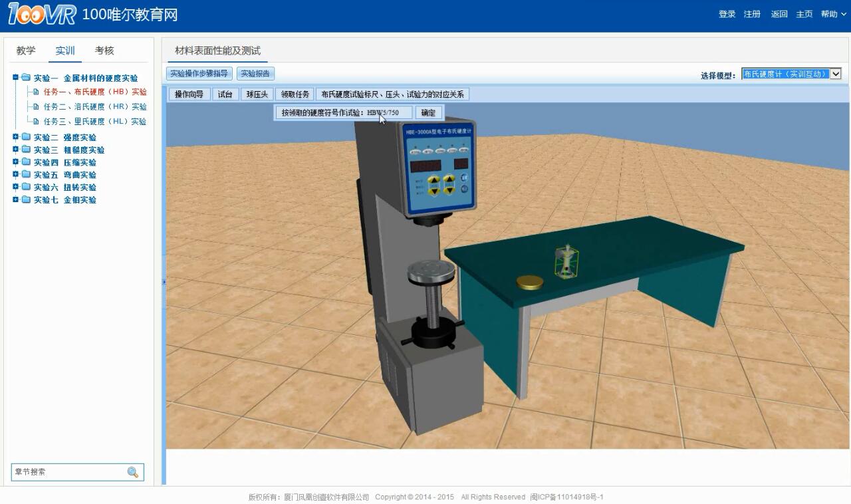851x504 pixels.
Task: Open the 选择模型 model dropdown
Action: tap(836, 74)
